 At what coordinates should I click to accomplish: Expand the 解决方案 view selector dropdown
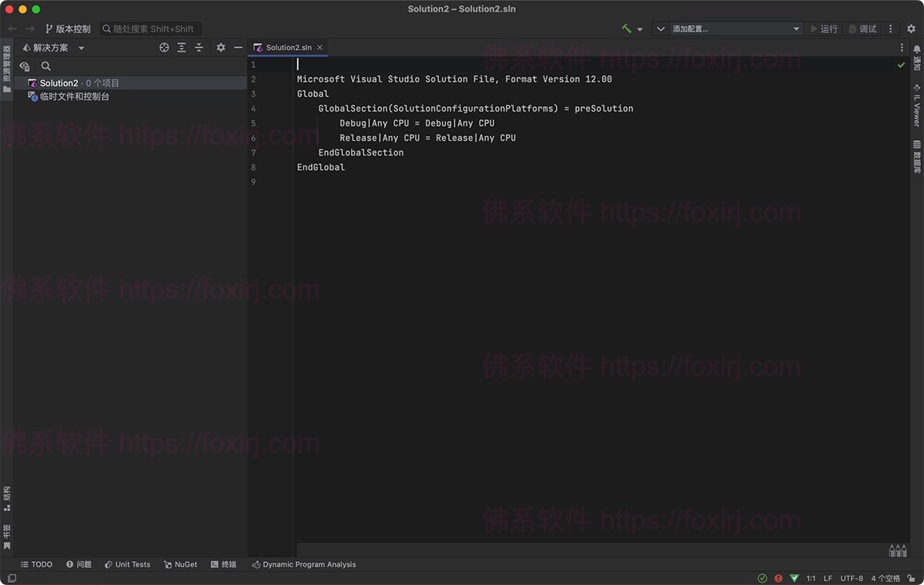point(81,47)
